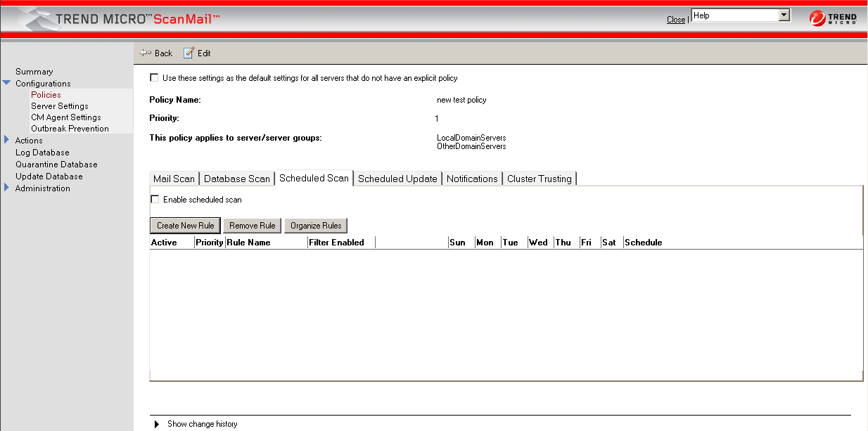The height and width of the screenshot is (431, 868).
Task: Click the Close link
Action: (x=675, y=20)
